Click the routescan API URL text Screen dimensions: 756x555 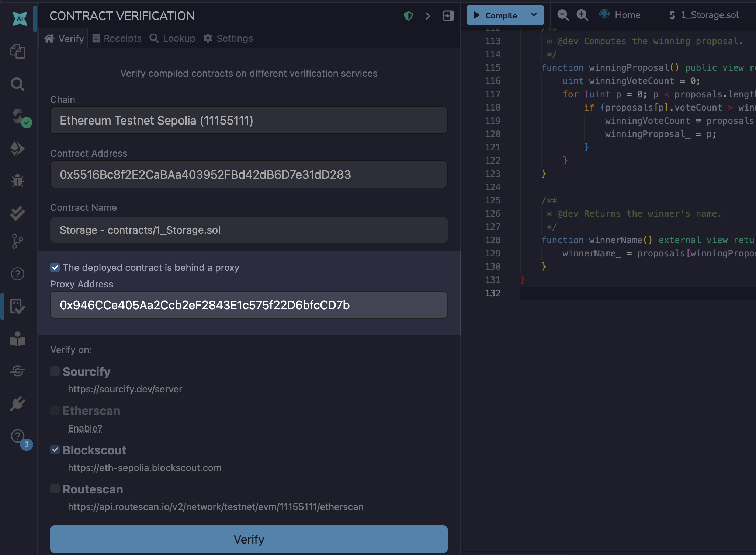(x=216, y=507)
